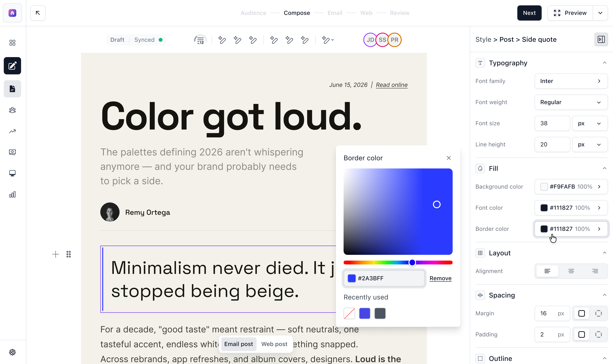Go to the Review step

[399, 13]
